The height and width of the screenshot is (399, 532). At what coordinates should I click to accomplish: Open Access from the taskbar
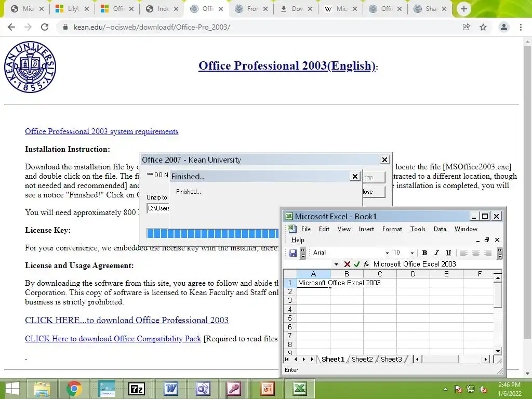[x=234, y=389]
